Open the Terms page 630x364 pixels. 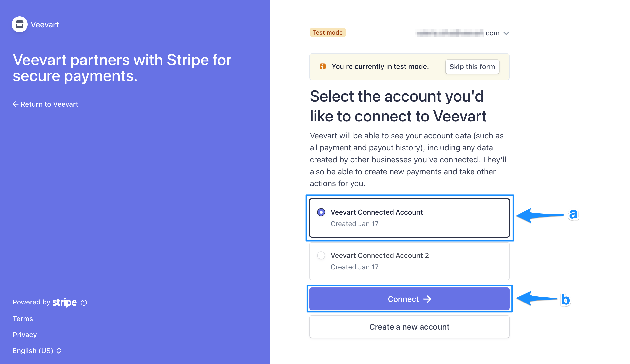coord(23,318)
